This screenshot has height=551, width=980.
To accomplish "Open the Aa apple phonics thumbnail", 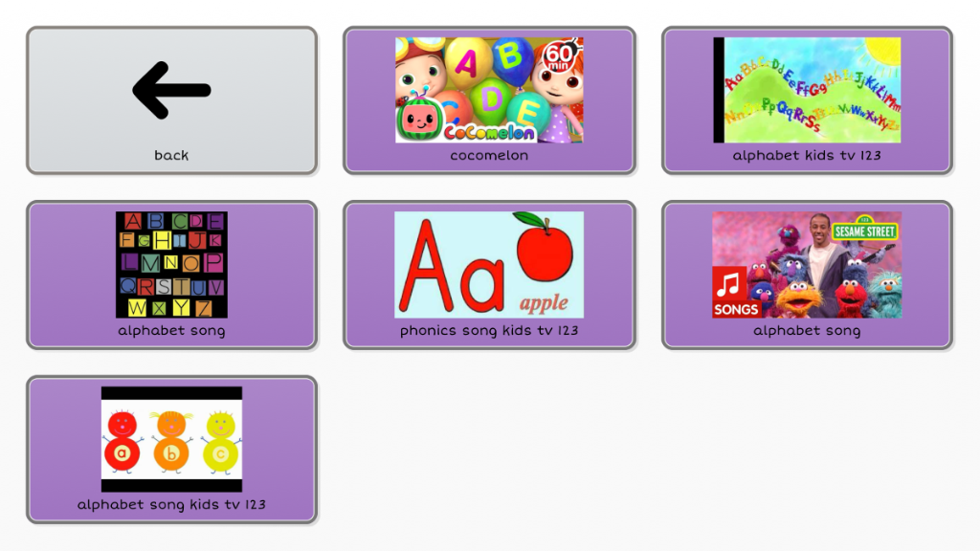I will tap(489, 265).
